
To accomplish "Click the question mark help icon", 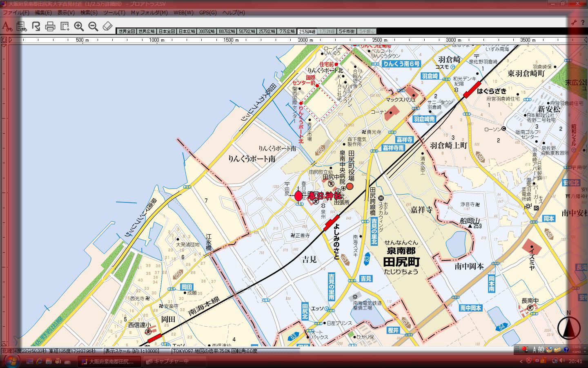I will 566,350.
